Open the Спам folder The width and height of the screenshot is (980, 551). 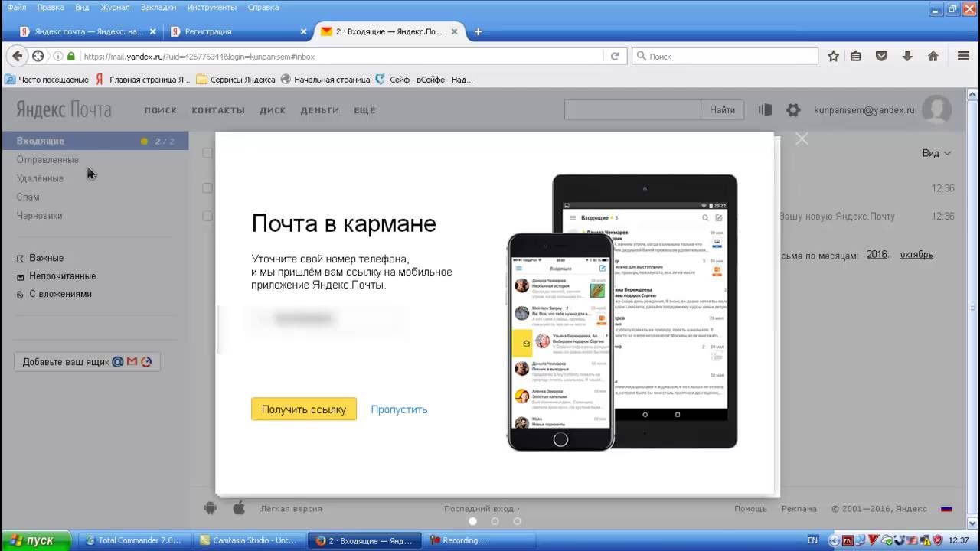pos(28,197)
